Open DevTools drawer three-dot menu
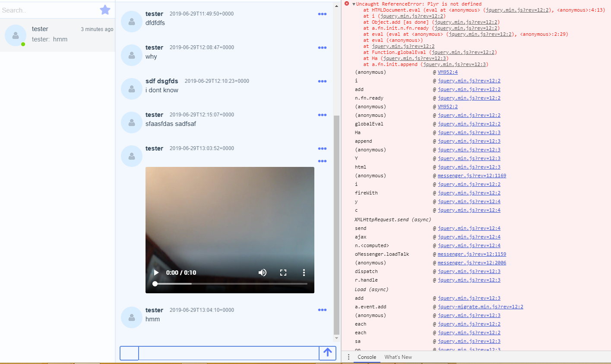This screenshot has width=611, height=364. coord(348,357)
